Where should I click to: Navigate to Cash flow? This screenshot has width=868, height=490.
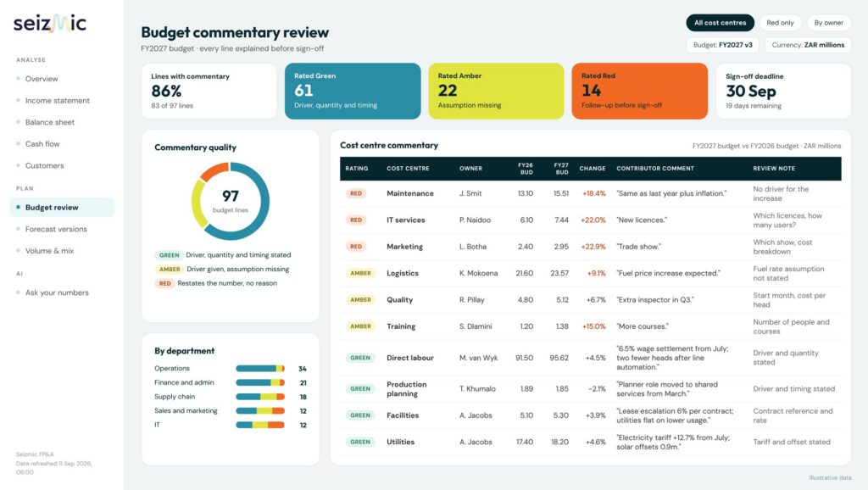[x=42, y=143]
